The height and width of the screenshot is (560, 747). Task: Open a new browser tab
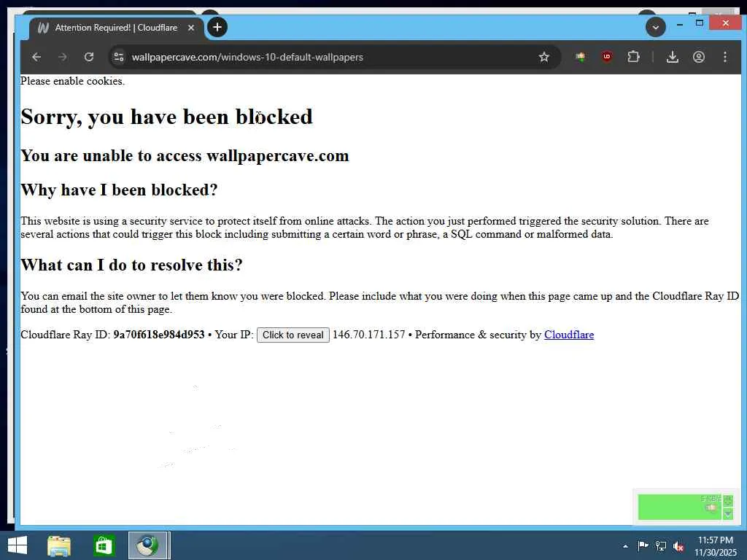(x=217, y=27)
